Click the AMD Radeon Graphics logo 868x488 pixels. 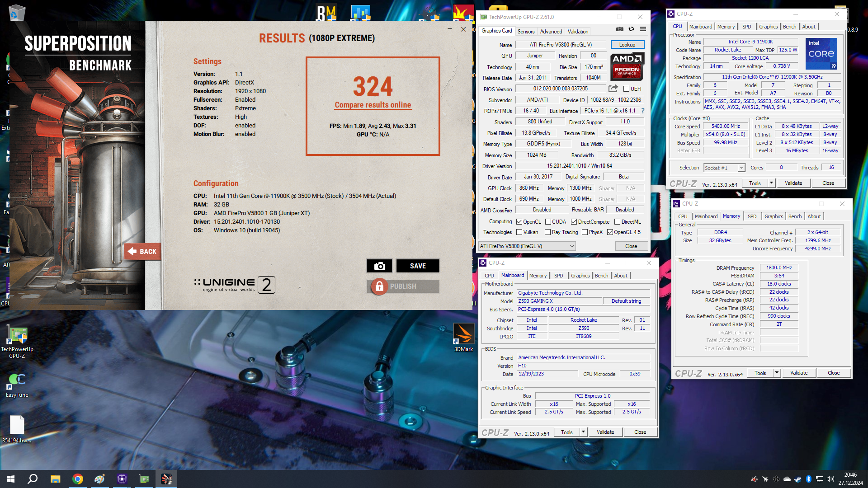pos(627,66)
